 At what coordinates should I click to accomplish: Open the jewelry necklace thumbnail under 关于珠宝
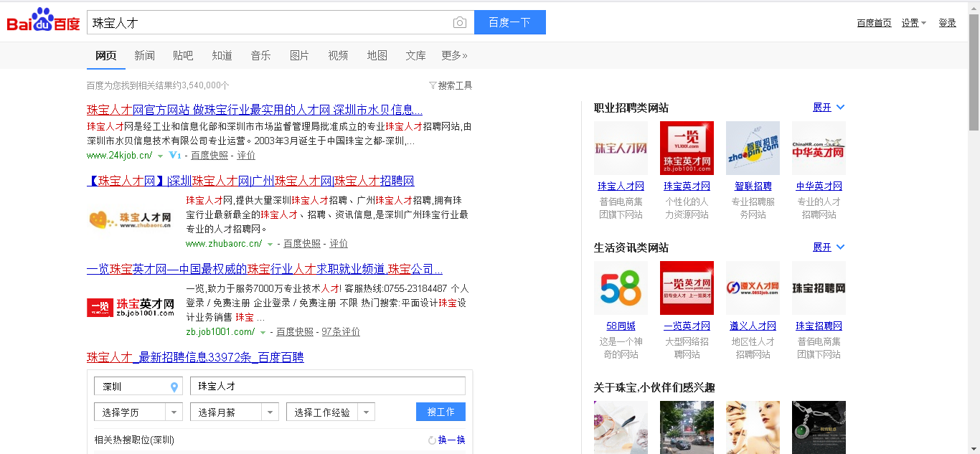[x=819, y=427]
